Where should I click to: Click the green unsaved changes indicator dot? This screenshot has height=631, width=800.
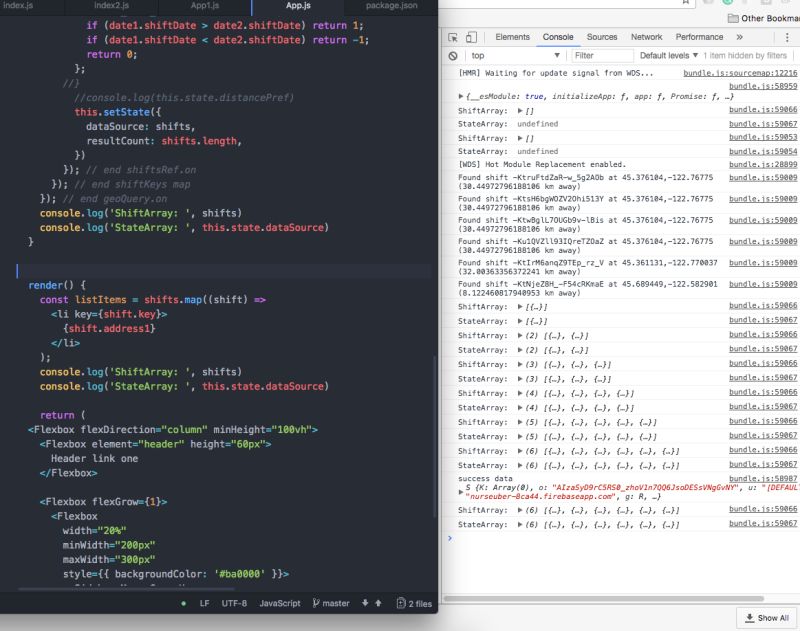(x=183, y=604)
